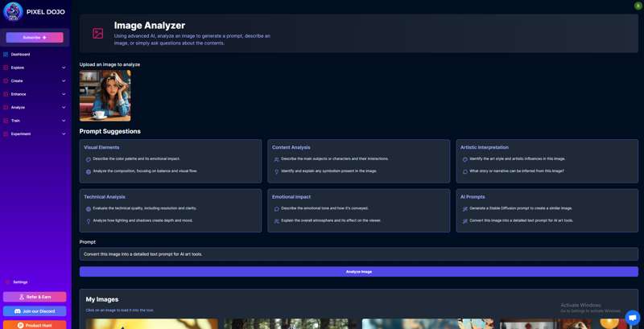
Task: Open Settings from the sidebar
Action: tap(20, 282)
